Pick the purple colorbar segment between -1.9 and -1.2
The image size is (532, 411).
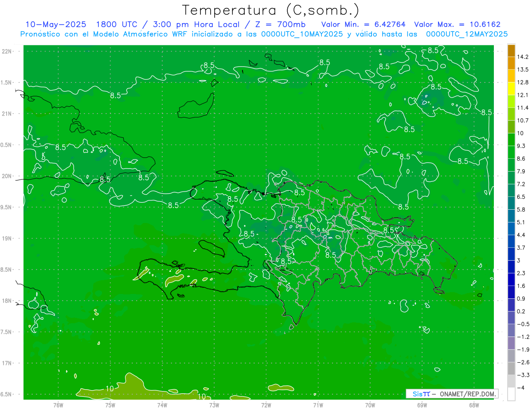tap(511, 343)
